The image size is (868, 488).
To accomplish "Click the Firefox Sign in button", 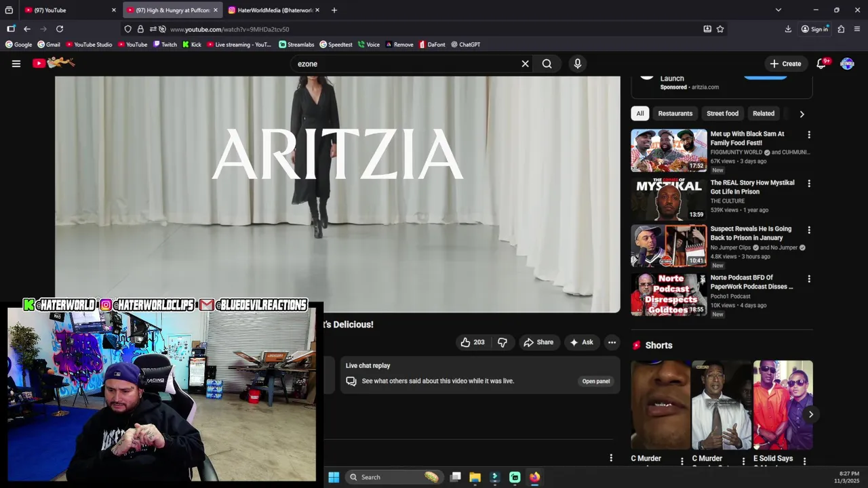I will [x=814, y=29].
